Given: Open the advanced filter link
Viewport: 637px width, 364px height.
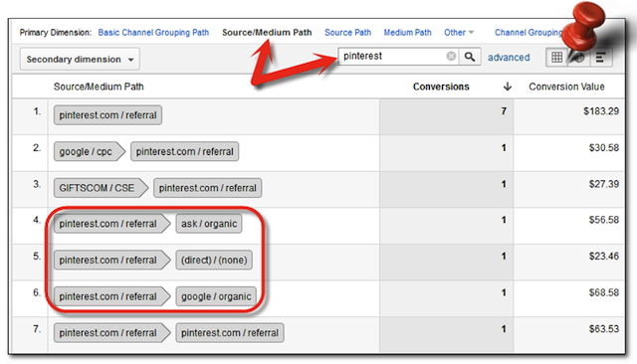Looking at the screenshot, I should (509, 58).
